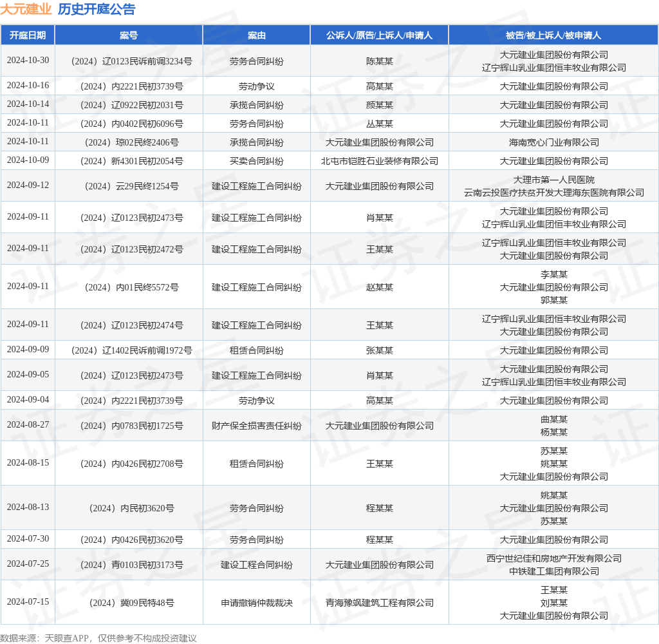Select the 被告/被上诉人/被申请人 column header
659x644 pixels.
[553, 35]
